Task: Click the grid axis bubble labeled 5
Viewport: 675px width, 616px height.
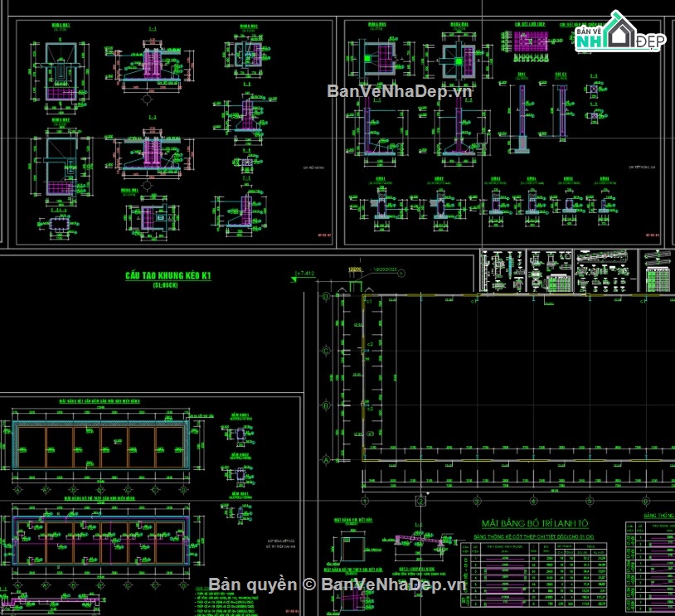Action: (589, 500)
